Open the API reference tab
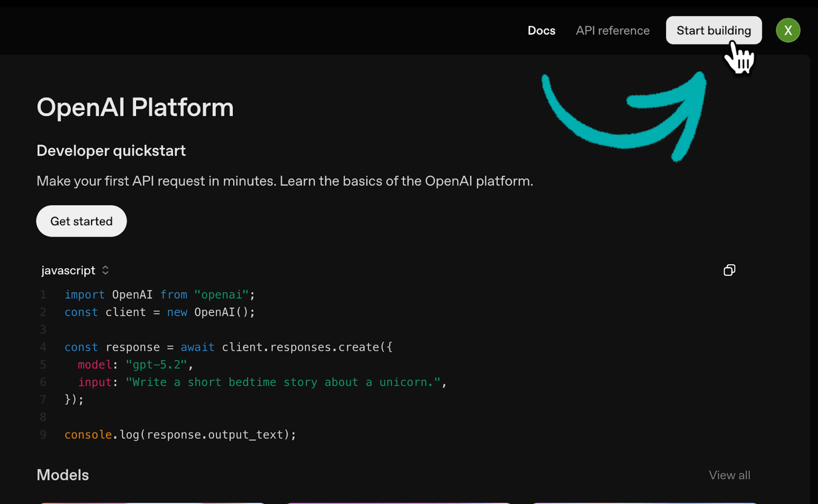Screen dimensions: 818x504 click(612, 31)
